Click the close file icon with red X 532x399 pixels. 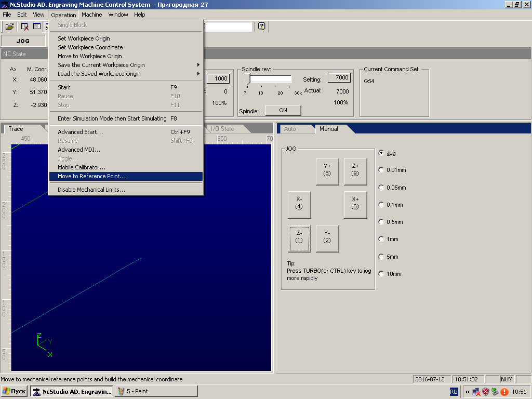point(25,26)
